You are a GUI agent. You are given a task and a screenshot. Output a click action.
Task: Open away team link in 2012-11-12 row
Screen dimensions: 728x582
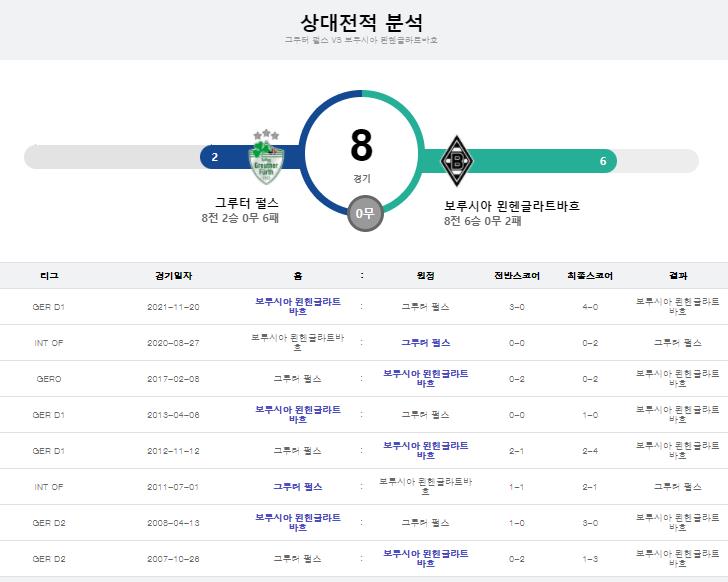click(425, 450)
